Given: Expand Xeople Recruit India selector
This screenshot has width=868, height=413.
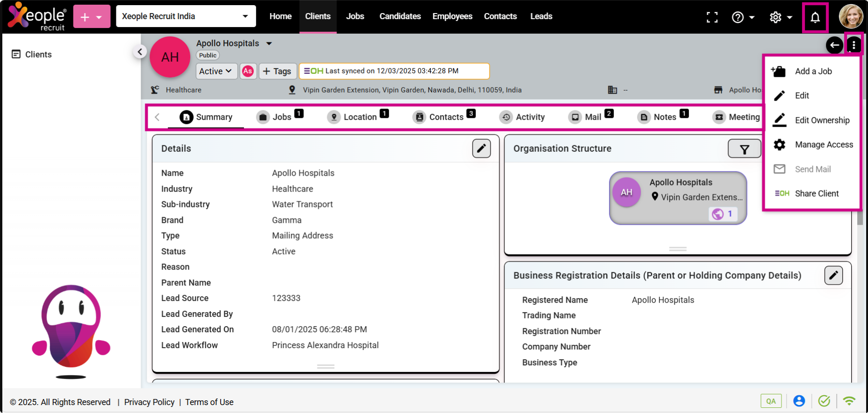Looking at the screenshot, I should (x=186, y=16).
